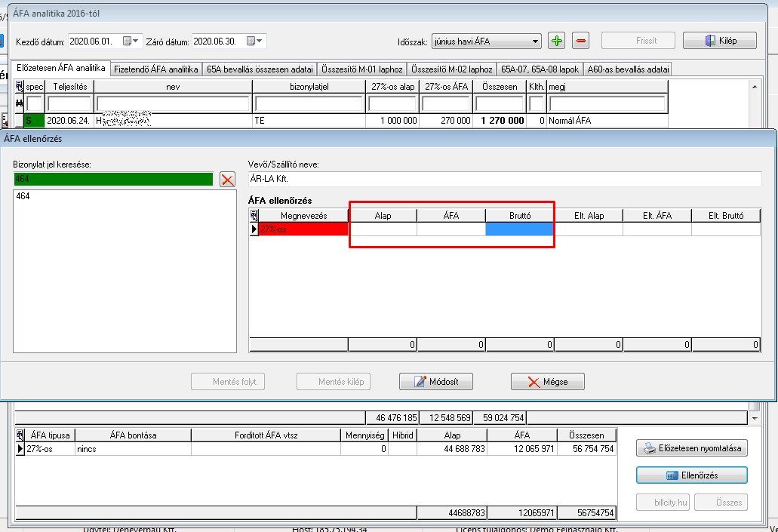Screen dimensions: 778x532
Task: Open the Záró dátum calendar dropdown
Action: 255,41
